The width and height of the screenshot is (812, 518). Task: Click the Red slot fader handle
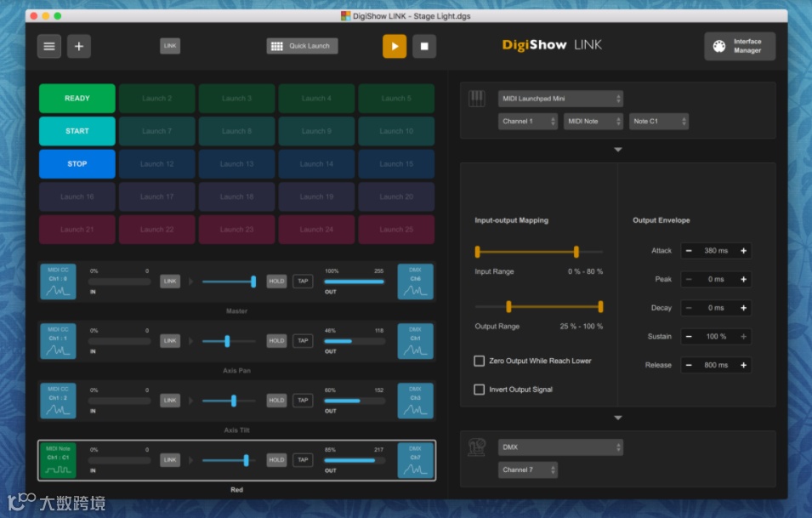point(246,460)
